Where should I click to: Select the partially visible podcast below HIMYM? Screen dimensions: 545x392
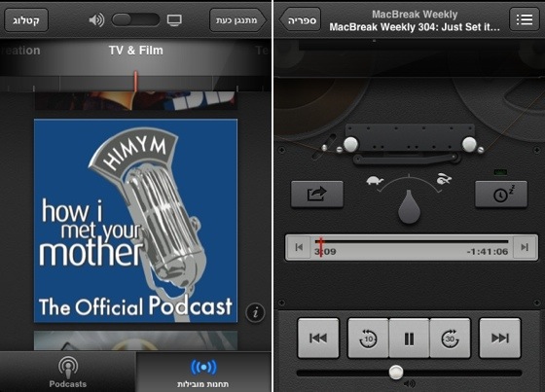pyautogui.click(x=135, y=340)
